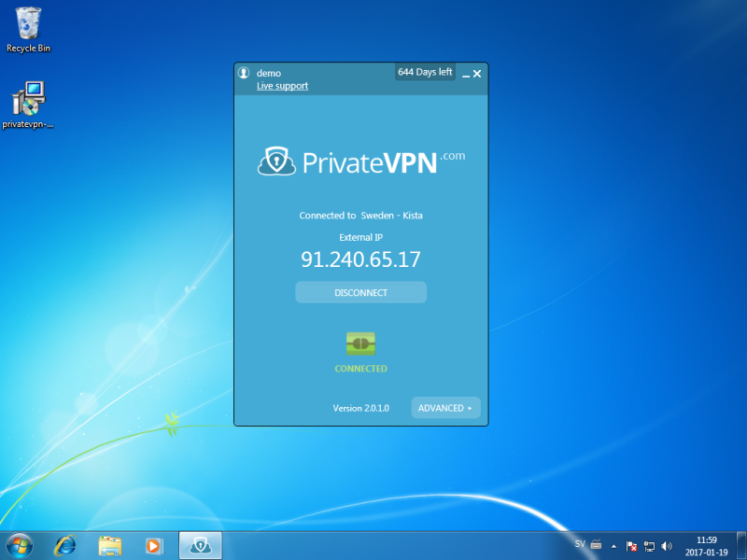Launch Internet Explorer from the taskbar
This screenshot has width=747, height=560.
pos(65,544)
